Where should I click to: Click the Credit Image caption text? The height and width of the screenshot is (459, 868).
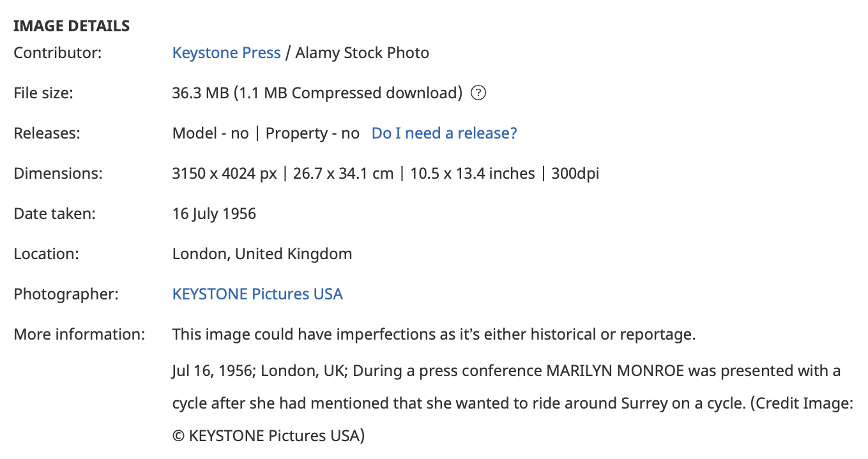(800, 404)
